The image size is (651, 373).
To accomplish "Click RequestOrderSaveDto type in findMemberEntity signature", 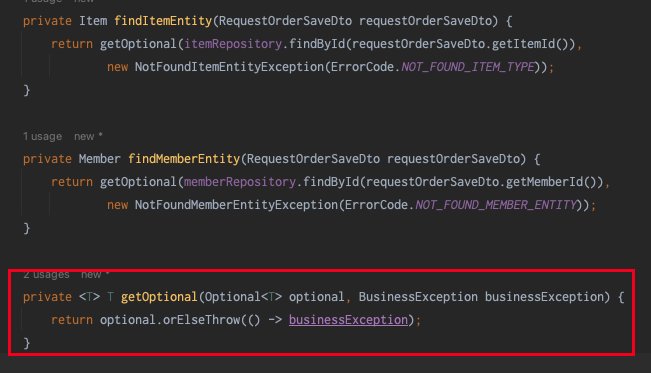I will point(313,159).
